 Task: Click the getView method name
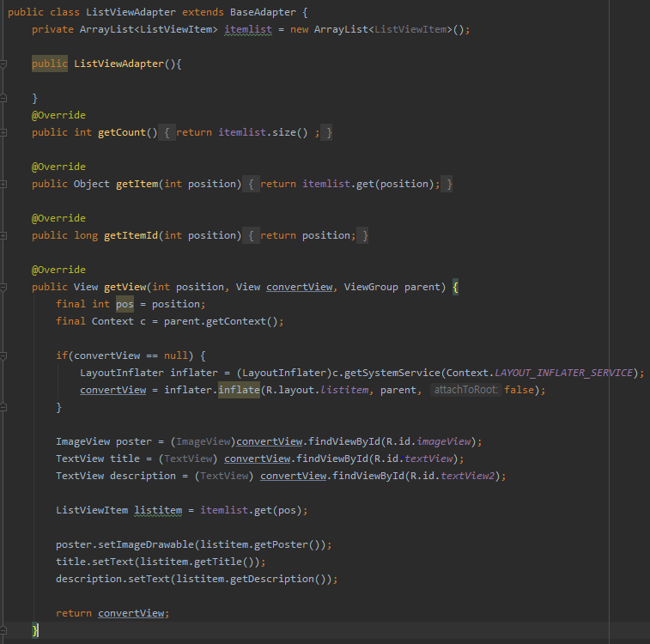[x=125, y=287]
